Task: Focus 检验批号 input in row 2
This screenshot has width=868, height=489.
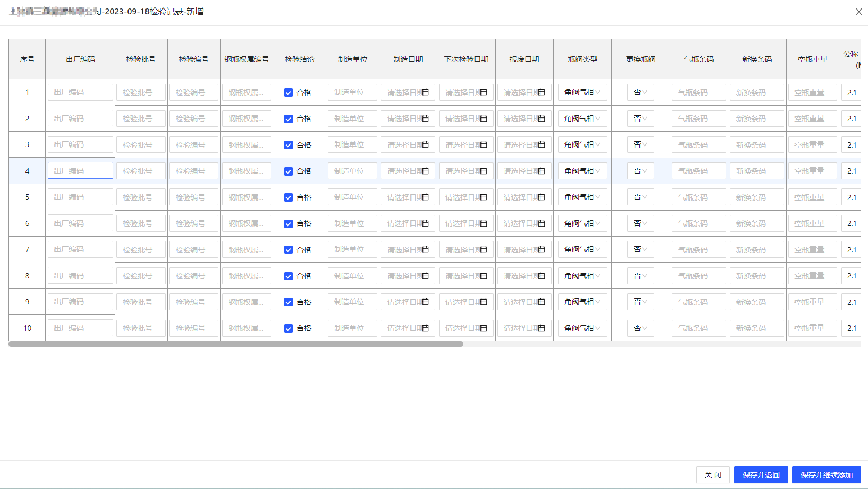Action: tap(141, 119)
